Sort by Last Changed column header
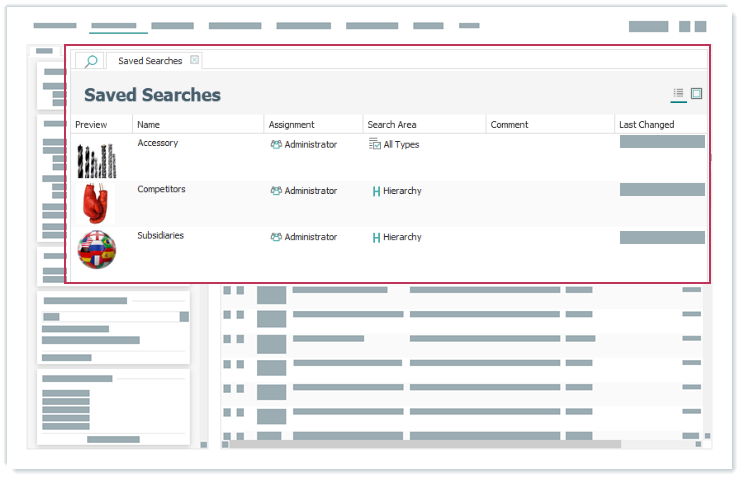Screen dimensions: 742x479 647,125
